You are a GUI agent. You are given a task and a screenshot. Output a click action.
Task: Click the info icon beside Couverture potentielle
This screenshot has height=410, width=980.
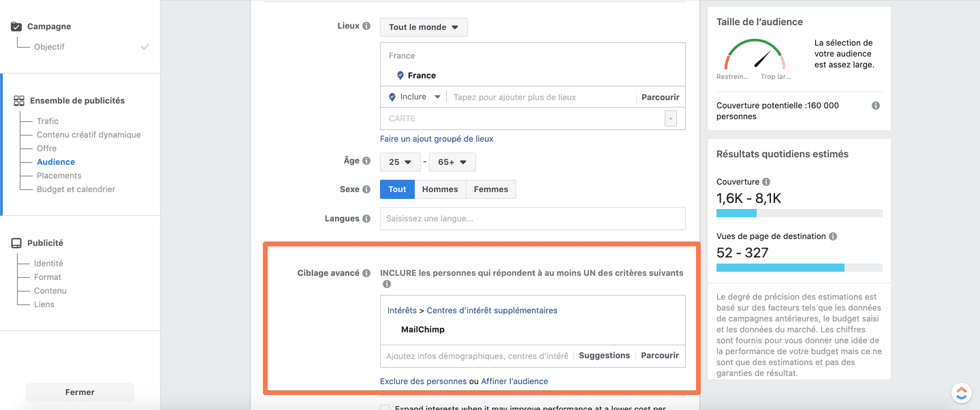tap(876, 106)
